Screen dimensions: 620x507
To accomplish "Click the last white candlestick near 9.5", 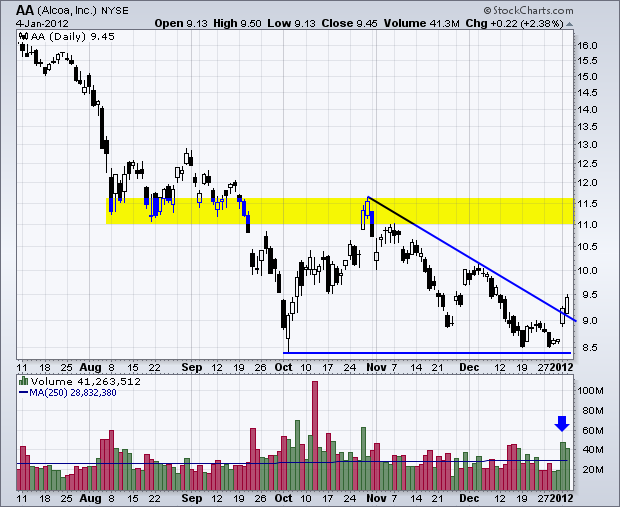I will point(567,305).
